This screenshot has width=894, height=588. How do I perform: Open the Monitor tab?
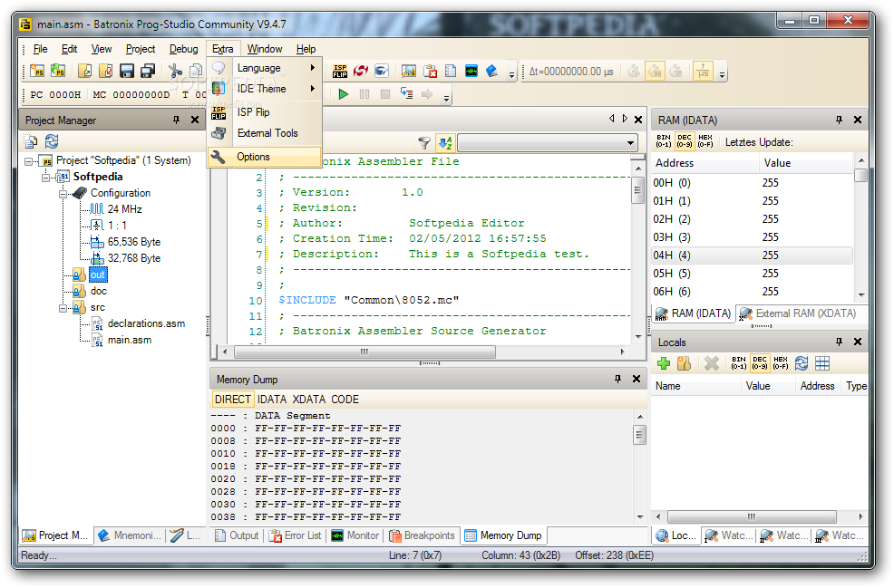point(355,535)
